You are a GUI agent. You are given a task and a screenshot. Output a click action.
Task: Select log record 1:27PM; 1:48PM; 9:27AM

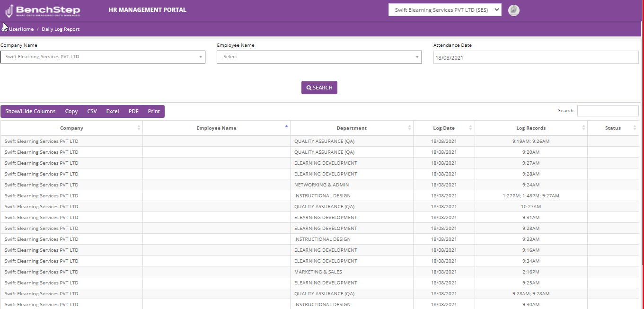(x=531, y=195)
